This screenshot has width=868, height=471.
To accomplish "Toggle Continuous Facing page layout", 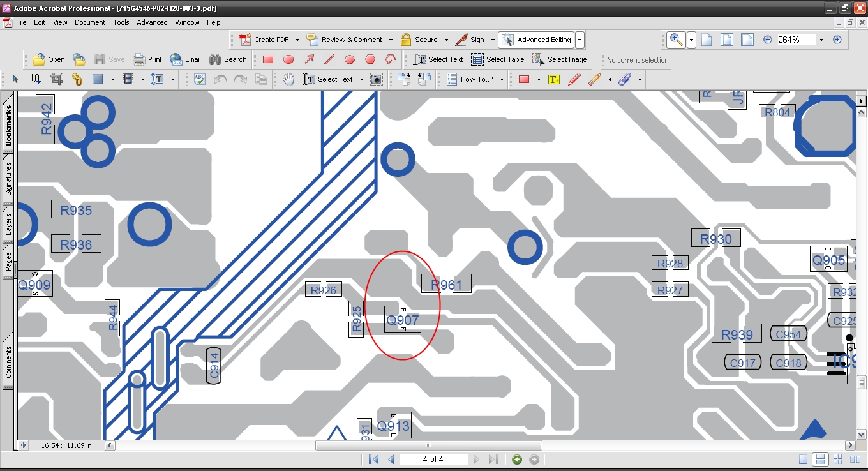I will tap(837, 460).
